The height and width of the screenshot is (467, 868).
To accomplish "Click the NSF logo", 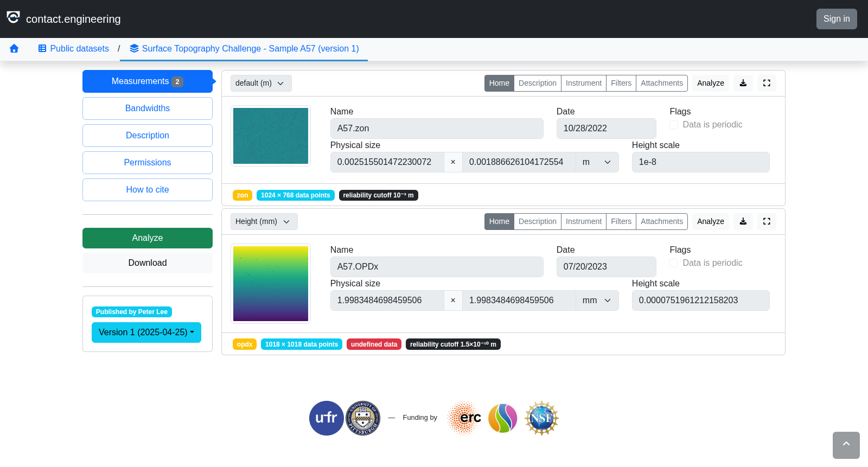I will coord(541,418).
